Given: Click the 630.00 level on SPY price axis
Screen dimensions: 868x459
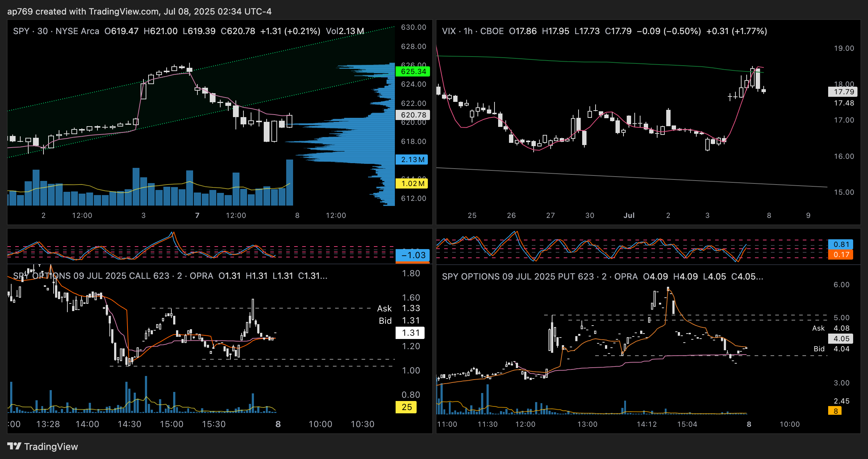Looking at the screenshot, I should pos(414,27).
